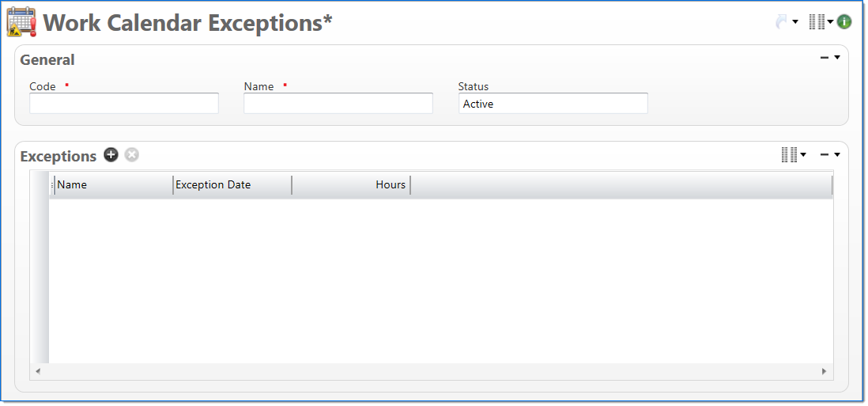Click the Work Calendar Exceptions calendar icon
Image resolution: width=868 pixels, height=406 pixels.
click(21, 22)
